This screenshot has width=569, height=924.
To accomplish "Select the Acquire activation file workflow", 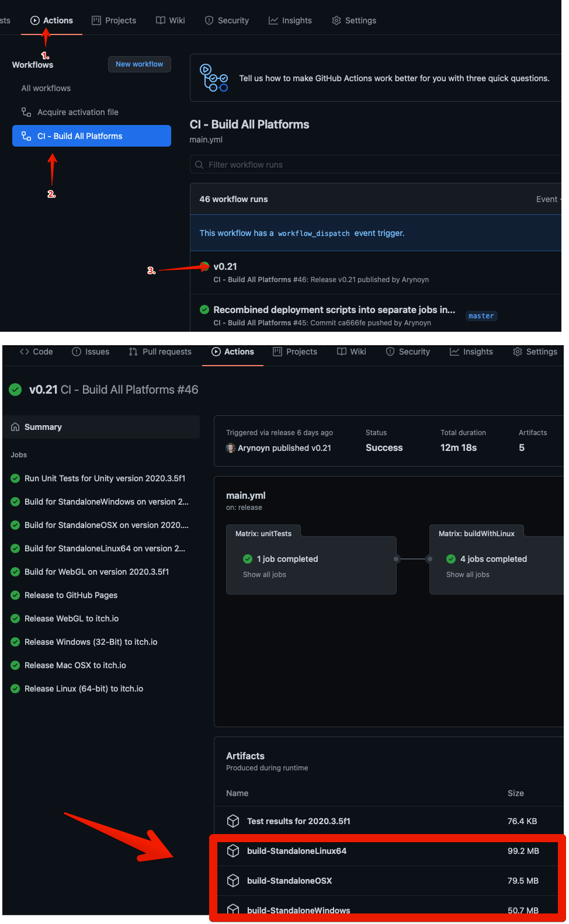I will coord(78,112).
